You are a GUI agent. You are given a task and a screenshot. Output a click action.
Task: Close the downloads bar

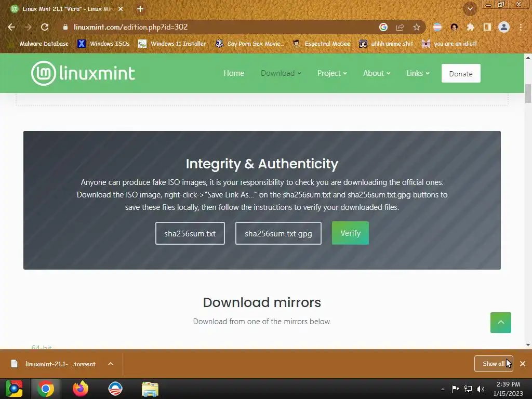pos(523,364)
